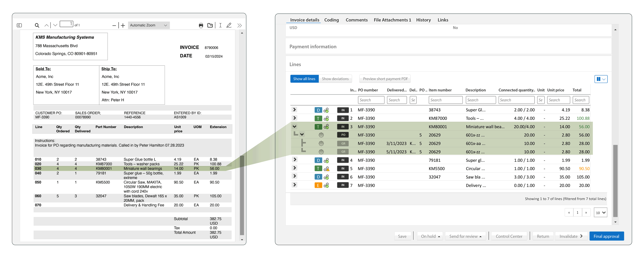Open the search icon in the PDF toolbar

(x=37, y=25)
